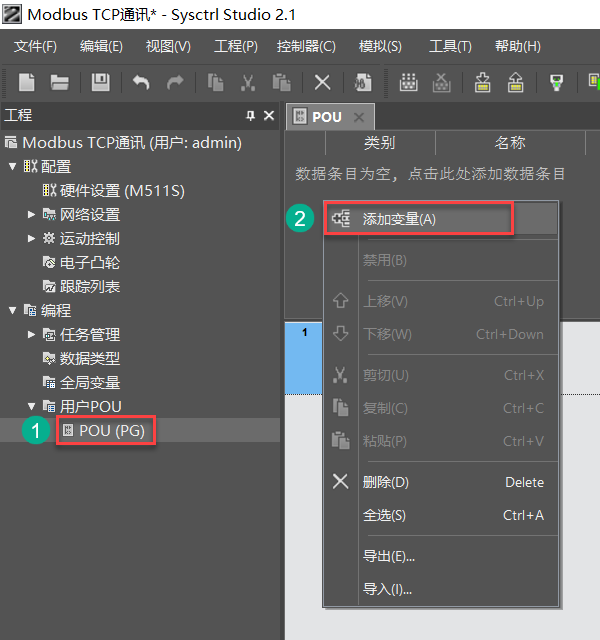Choose 导入(I)... in the context menu
This screenshot has height=640, width=600.
[x=441, y=589]
